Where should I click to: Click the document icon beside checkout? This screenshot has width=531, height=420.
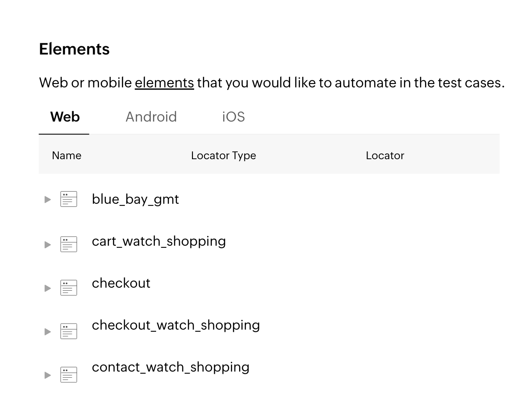pos(68,287)
